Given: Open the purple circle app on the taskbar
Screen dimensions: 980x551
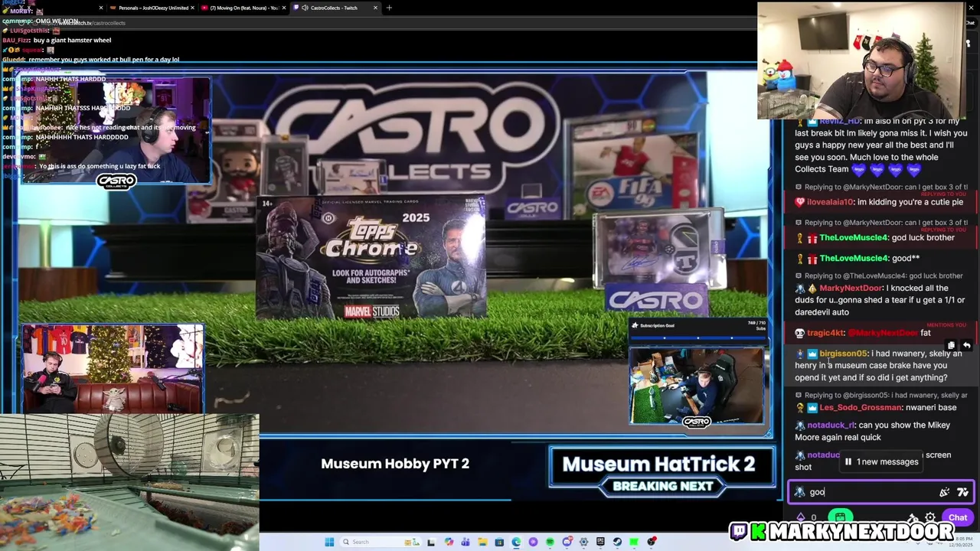Looking at the screenshot, I should pos(533,542).
